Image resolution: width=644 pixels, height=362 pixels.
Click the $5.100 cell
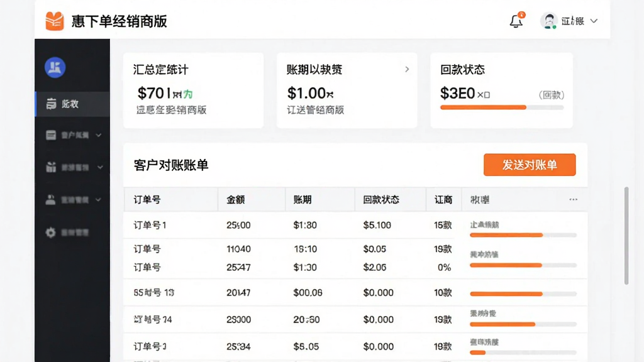[x=377, y=226]
